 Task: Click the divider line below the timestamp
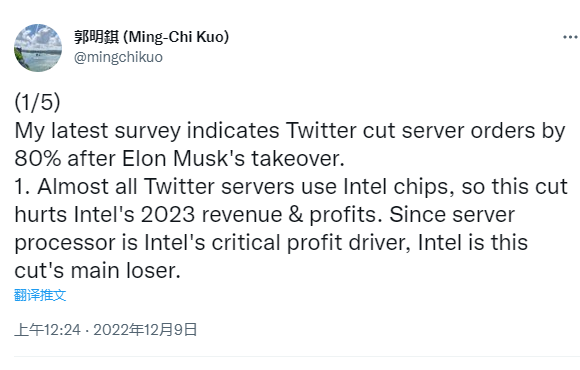(297, 357)
